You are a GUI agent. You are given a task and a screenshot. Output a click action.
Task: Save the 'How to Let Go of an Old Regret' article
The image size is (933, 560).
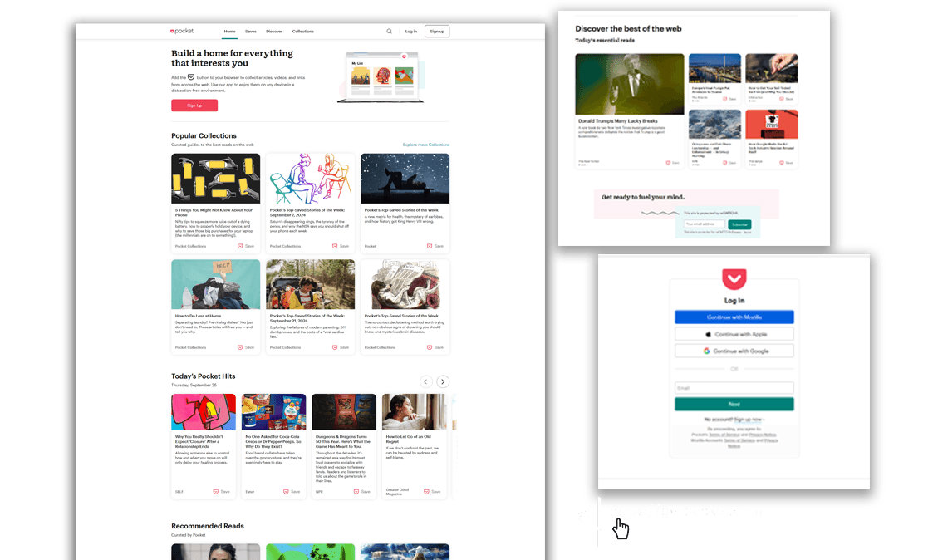432,491
